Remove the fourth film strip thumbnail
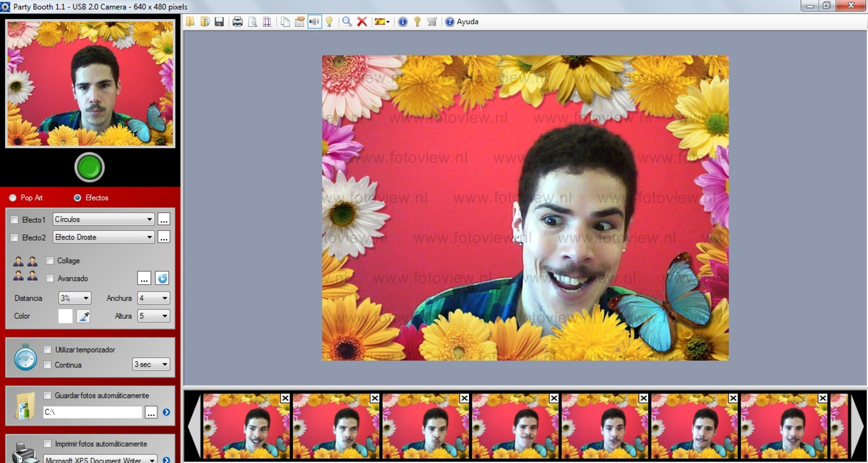 tap(554, 398)
